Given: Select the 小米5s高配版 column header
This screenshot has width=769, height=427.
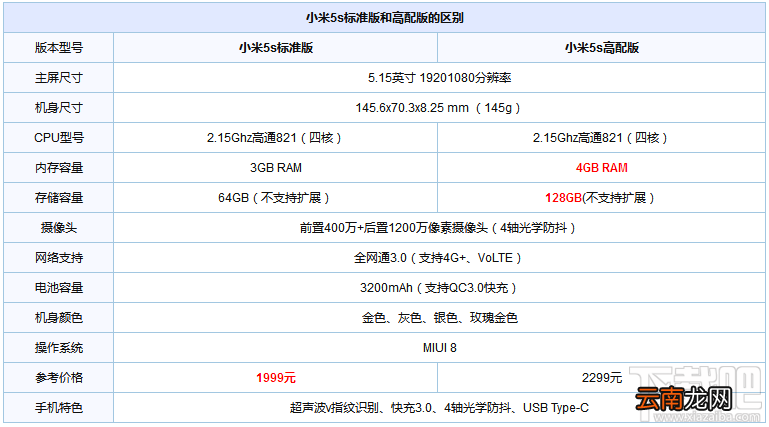Looking at the screenshot, I should (x=602, y=48).
